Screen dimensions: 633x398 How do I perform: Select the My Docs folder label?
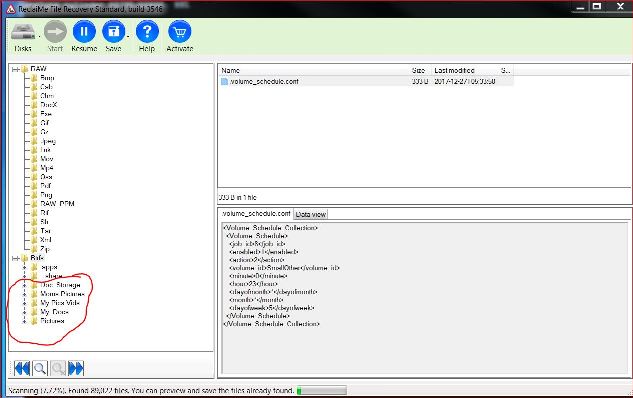coord(54,312)
